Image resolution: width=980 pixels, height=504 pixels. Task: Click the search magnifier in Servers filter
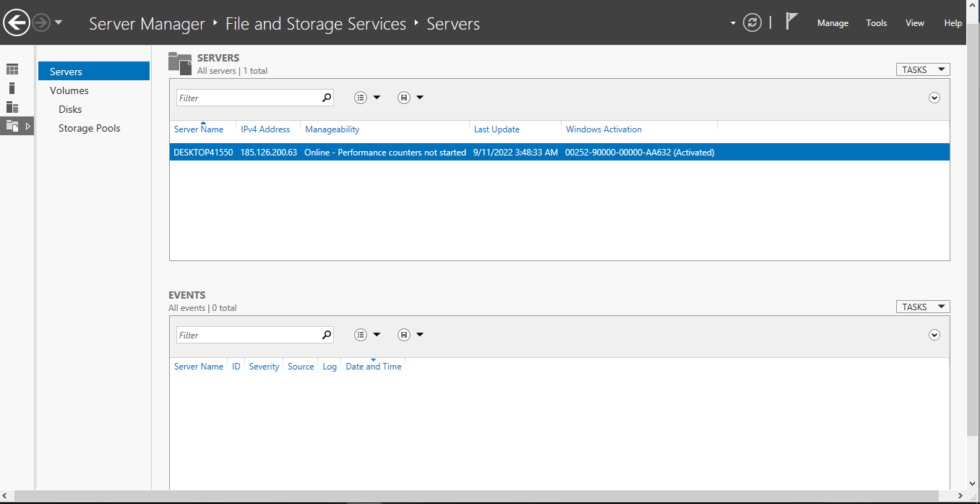pyautogui.click(x=327, y=98)
